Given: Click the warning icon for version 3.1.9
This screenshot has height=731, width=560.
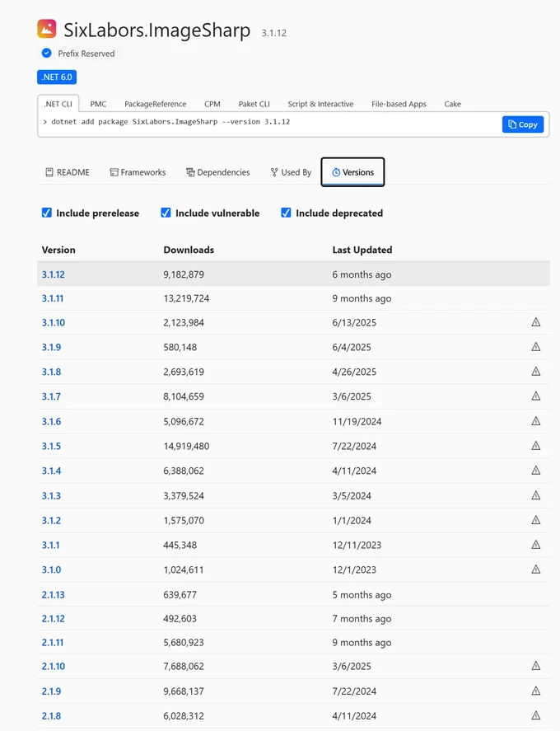Looking at the screenshot, I should click(x=536, y=347).
